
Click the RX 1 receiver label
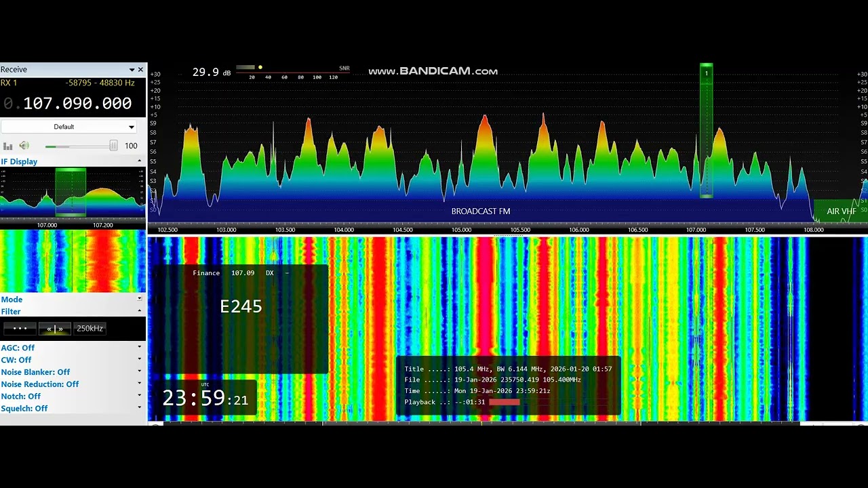tap(9, 83)
